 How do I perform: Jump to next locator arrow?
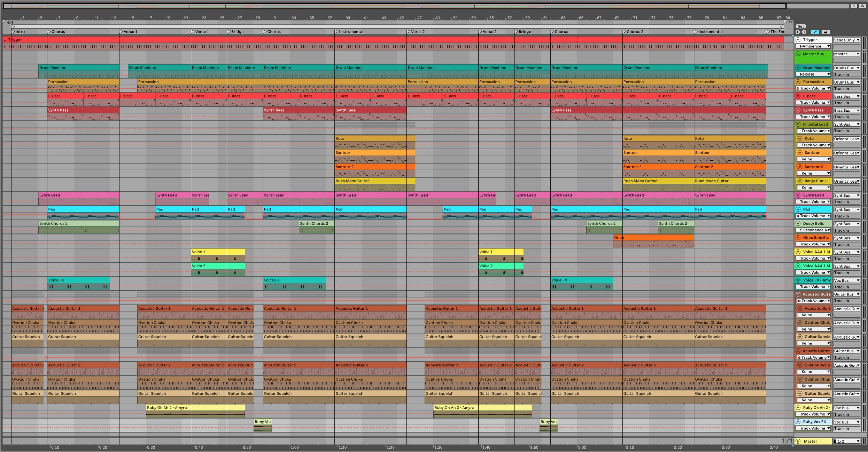click(x=804, y=32)
